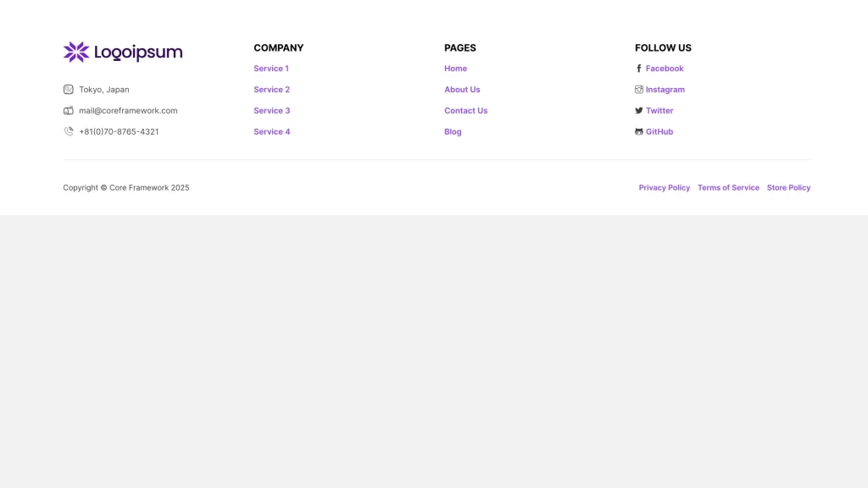Click the mail@coreframework.com email text
This screenshot has width=868, height=488.
[128, 111]
